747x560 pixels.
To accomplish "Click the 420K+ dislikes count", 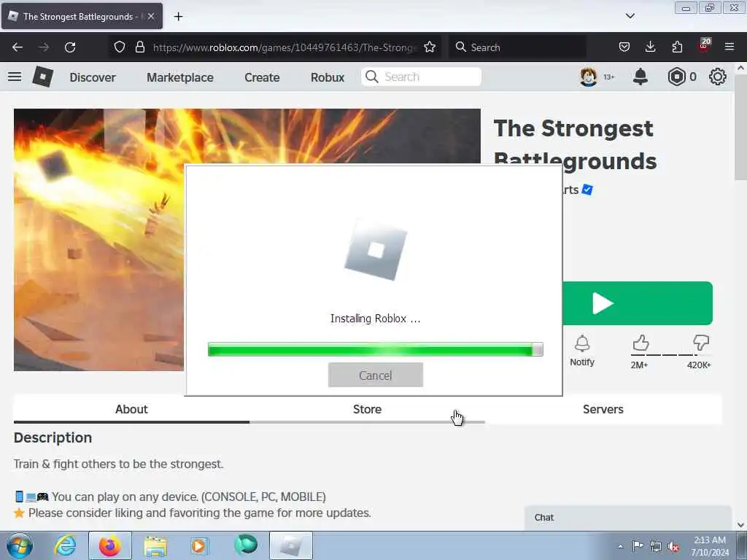I will pos(699,365).
